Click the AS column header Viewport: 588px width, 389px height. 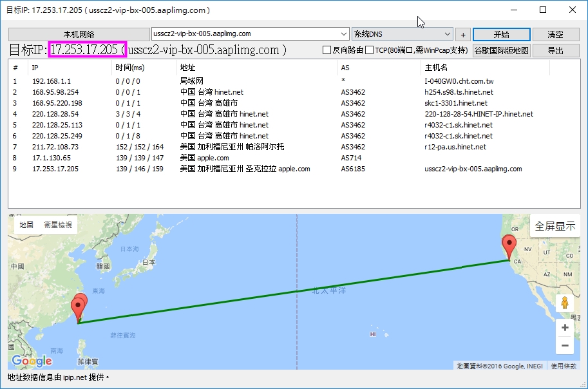click(379, 68)
